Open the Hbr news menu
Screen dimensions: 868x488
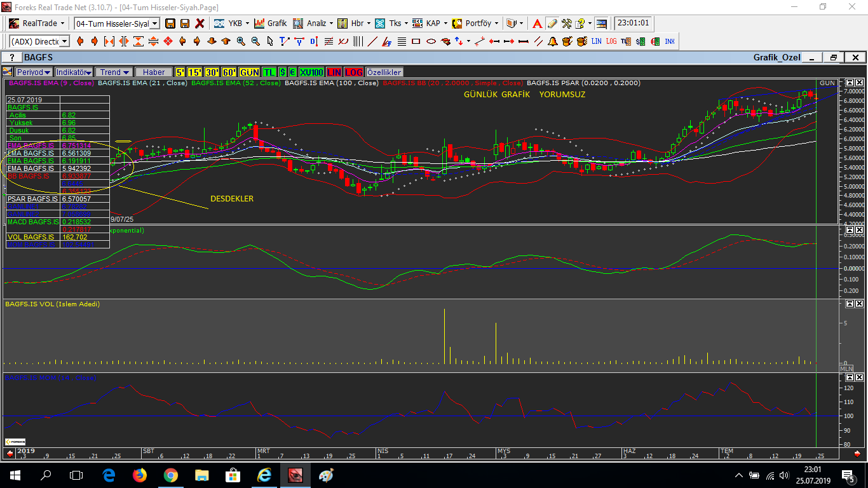tap(353, 24)
